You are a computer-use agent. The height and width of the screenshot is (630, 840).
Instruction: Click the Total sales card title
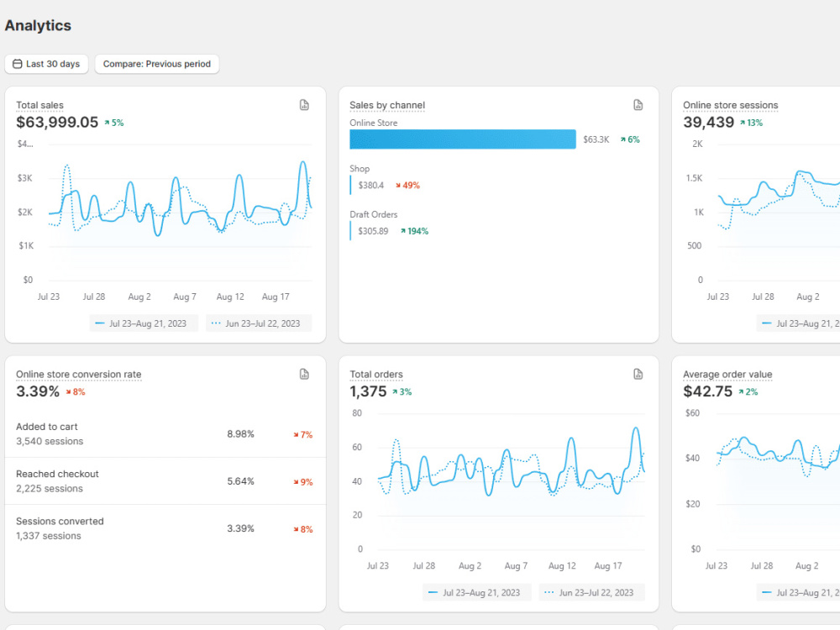(39, 105)
